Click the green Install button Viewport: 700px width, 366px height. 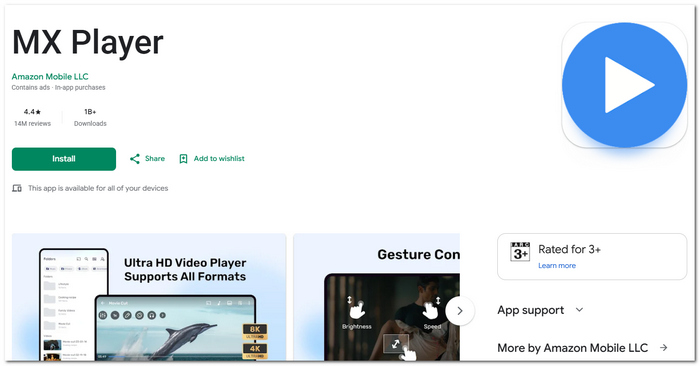pyautogui.click(x=64, y=159)
